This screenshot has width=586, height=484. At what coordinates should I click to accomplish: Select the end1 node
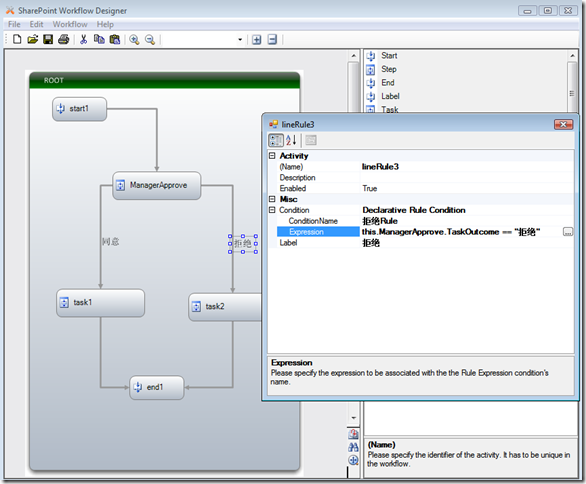(x=157, y=388)
